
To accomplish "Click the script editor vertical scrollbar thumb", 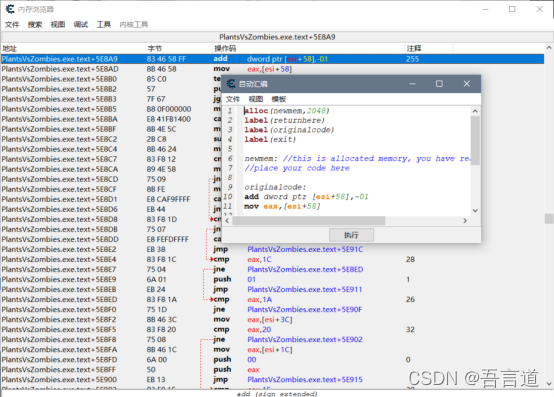I will 475,140.
